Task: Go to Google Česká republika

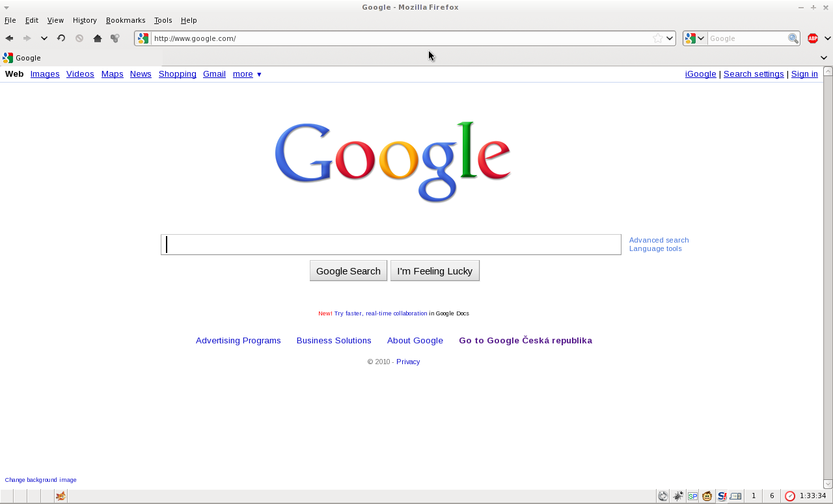Action: 525,341
